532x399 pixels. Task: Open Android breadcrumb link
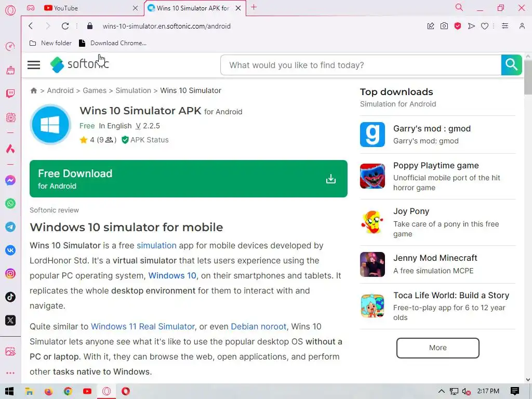click(60, 90)
